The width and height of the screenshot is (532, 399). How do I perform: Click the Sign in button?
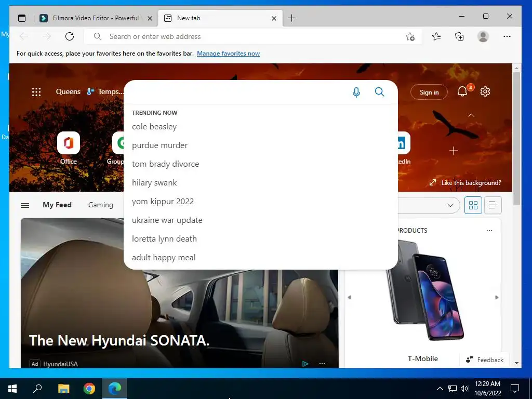(x=429, y=92)
